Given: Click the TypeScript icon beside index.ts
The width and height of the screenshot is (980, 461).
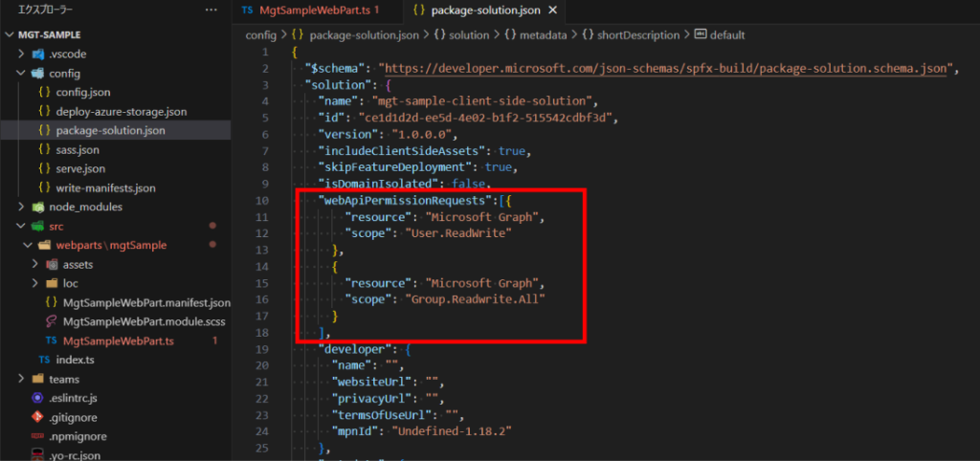Looking at the screenshot, I should coord(44,360).
